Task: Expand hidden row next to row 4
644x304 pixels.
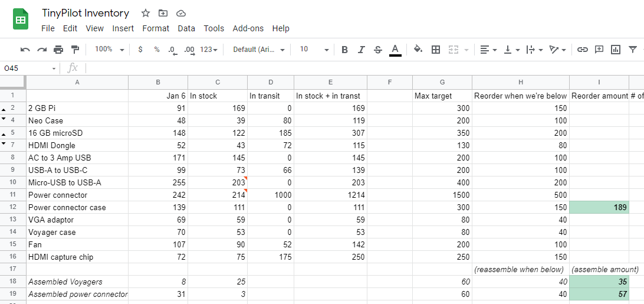Action: coord(4,119)
